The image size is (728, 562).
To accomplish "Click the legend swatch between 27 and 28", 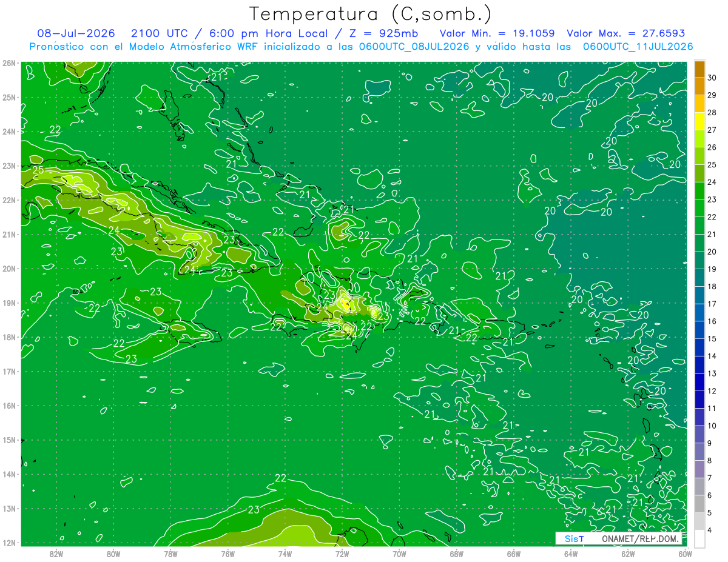I will coord(699,122).
